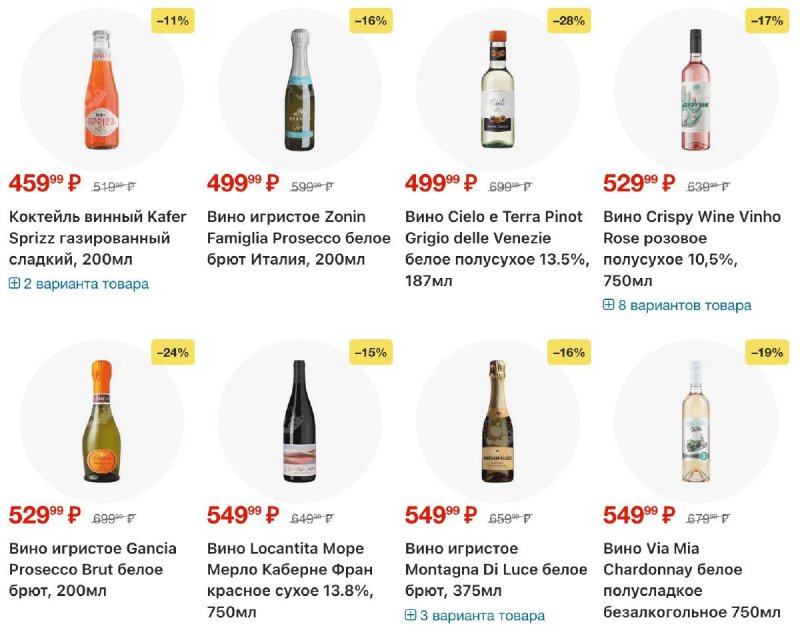This screenshot has width=800, height=634.
Task: Open Gancia Prosecco Brut bottle image
Action: coord(100,420)
